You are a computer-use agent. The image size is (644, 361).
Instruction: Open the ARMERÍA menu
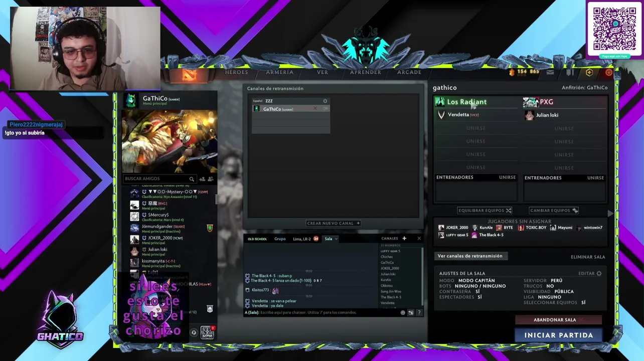[279, 72]
